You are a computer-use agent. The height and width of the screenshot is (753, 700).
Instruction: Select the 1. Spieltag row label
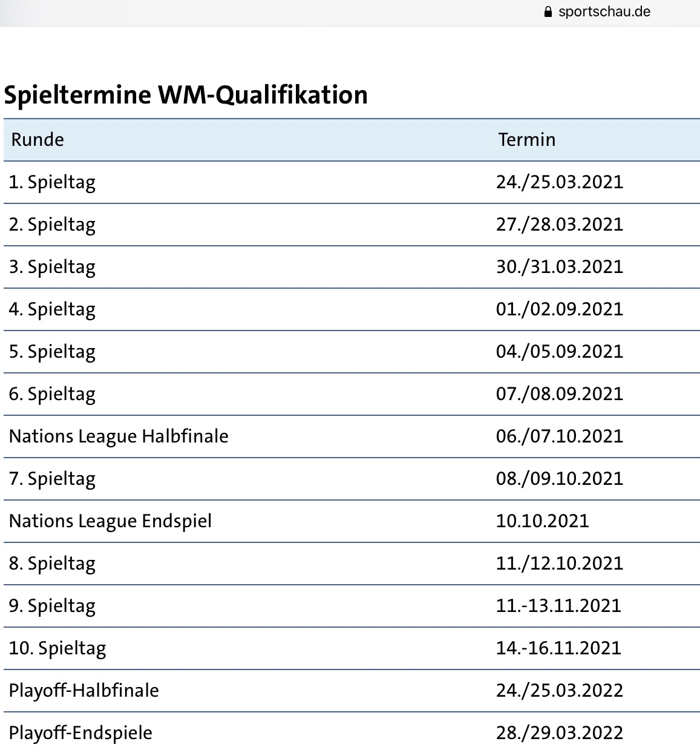53,182
